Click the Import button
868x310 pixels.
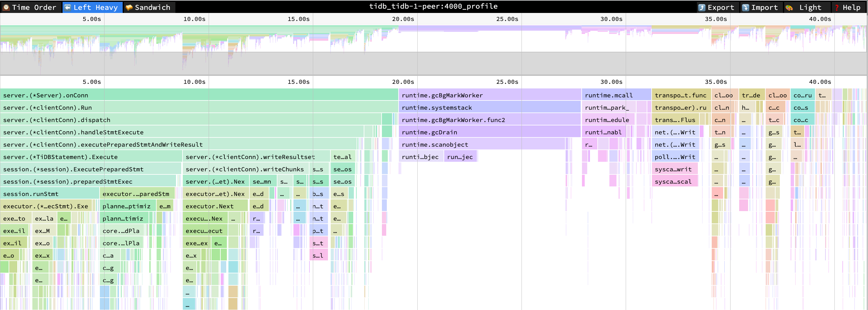pos(761,7)
